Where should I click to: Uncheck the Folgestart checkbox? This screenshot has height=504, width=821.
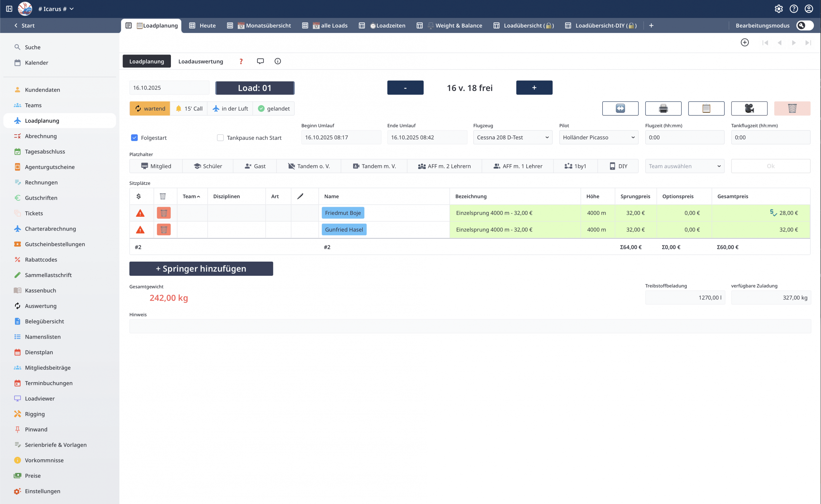point(134,138)
